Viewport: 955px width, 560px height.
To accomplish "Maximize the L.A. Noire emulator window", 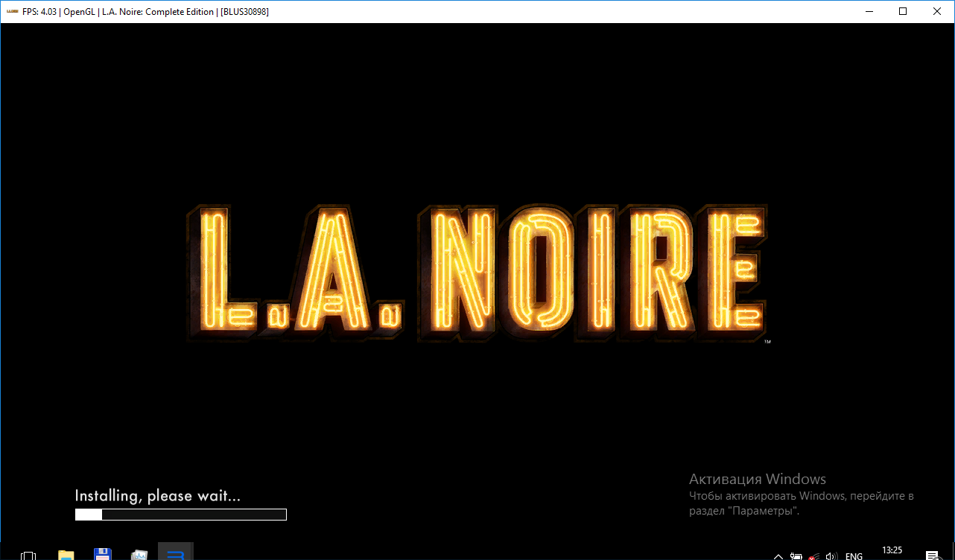I will click(x=903, y=11).
